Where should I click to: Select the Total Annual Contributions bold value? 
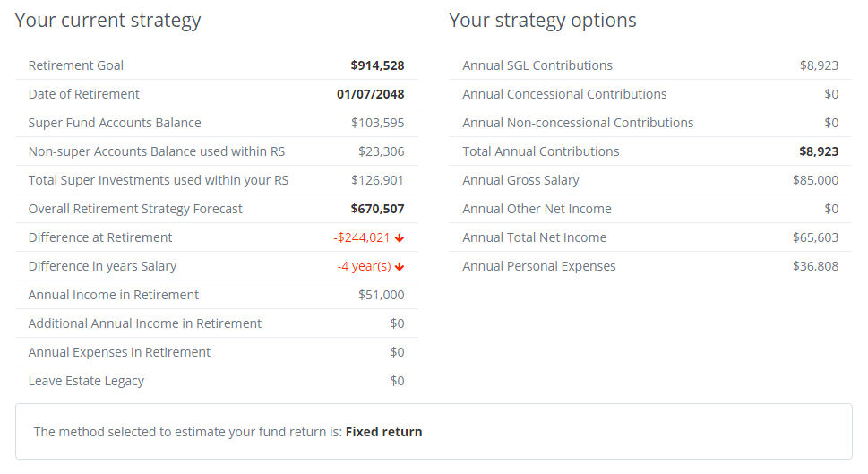point(819,151)
